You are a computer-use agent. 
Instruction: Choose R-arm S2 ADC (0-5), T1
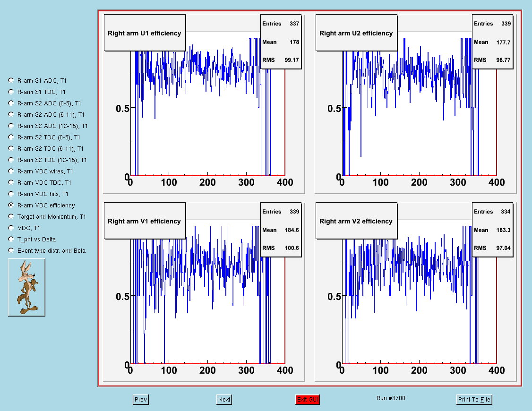coord(11,103)
